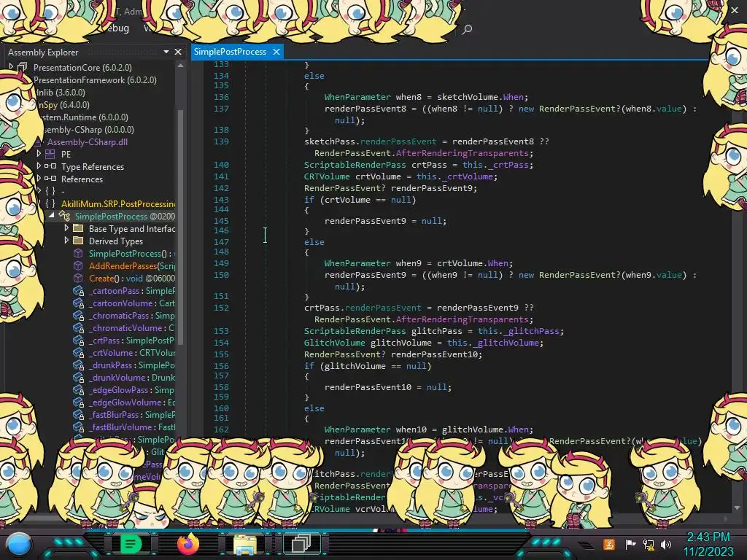The width and height of the screenshot is (747, 560).
Task: Click the code editor scroll down arrow
Action: pyautogui.click(x=738, y=507)
